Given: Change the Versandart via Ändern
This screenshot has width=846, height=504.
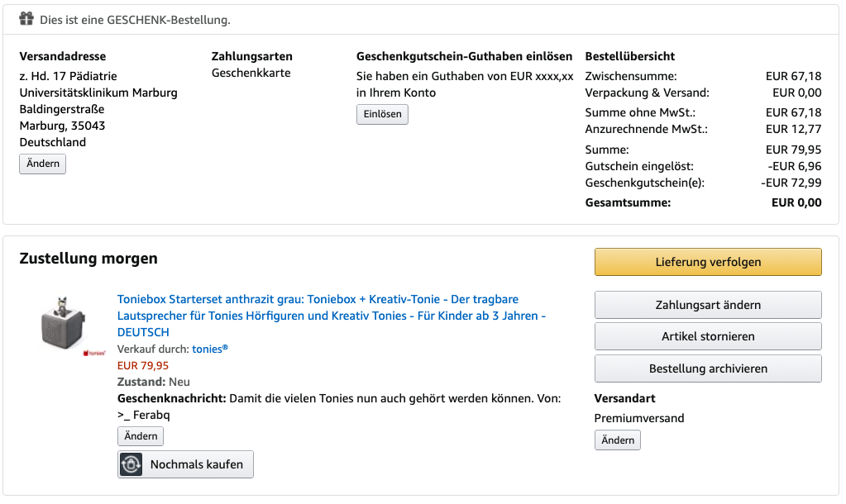Looking at the screenshot, I should [x=618, y=440].
